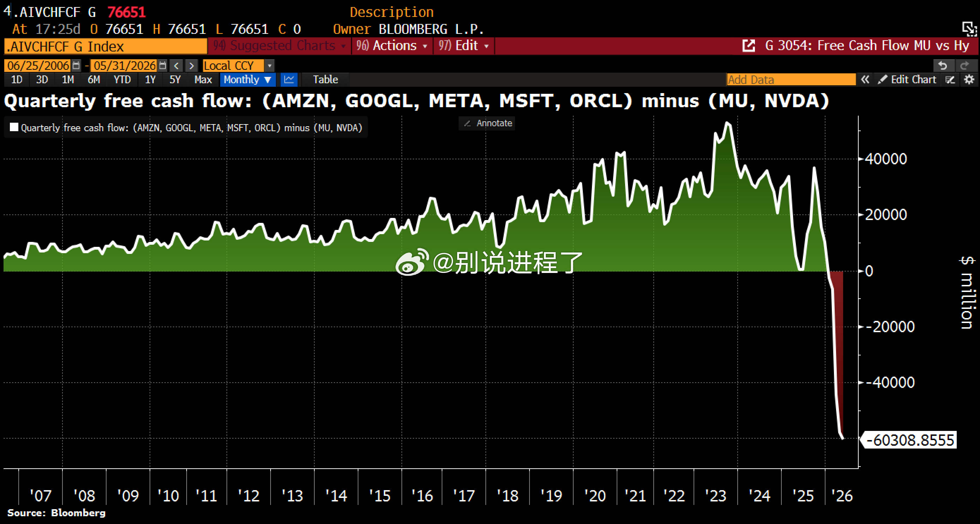
Task: Click the undo arrow icon
Action: [x=943, y=66]
